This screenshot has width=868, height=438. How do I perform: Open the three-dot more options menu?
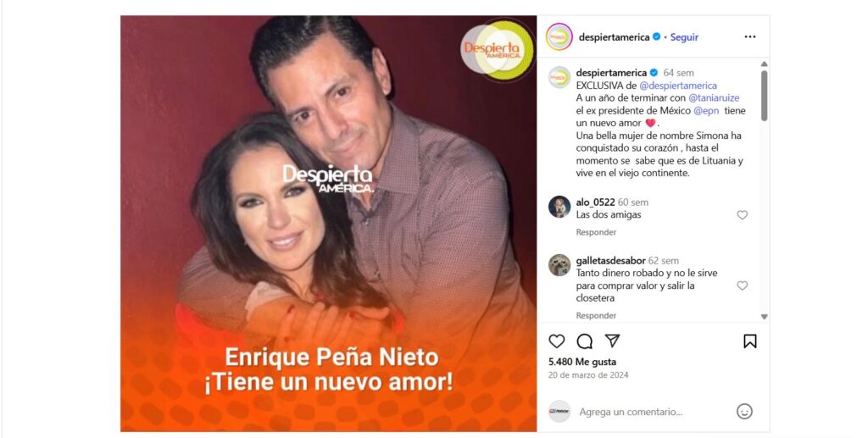[750, 36]
